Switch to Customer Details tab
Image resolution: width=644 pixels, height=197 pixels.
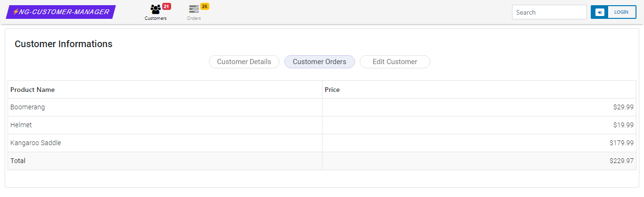[244, 62]
